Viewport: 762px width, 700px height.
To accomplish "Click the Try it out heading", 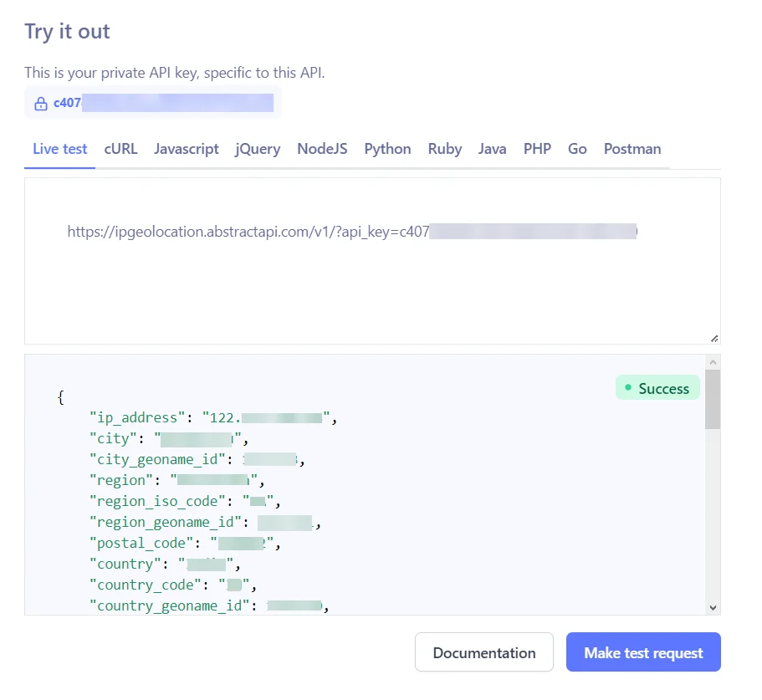I will point(67,32).
